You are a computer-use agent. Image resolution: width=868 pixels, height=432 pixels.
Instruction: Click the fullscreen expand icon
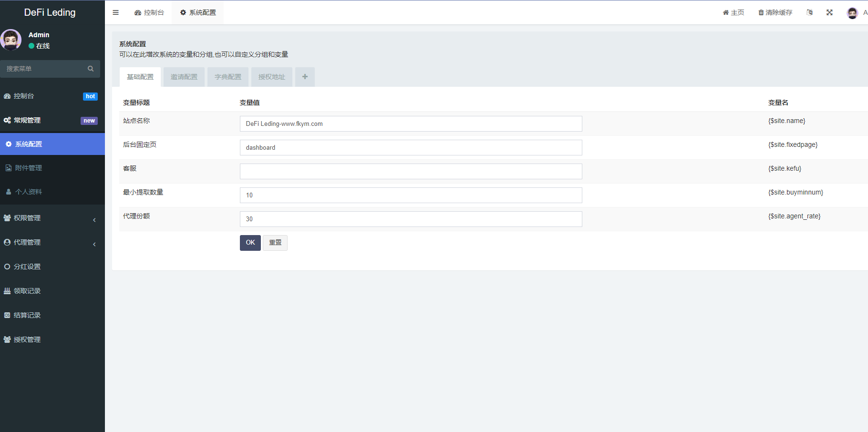click(829, 12)
